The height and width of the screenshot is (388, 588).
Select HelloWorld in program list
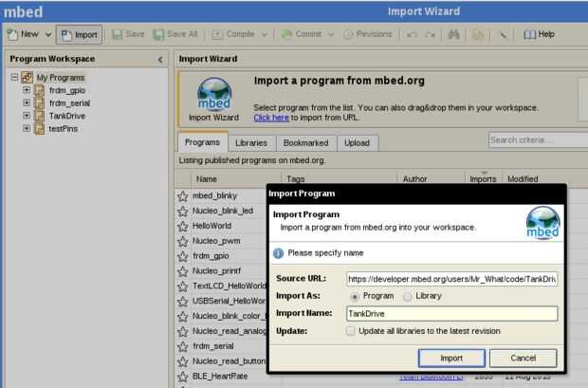point(211,226)
